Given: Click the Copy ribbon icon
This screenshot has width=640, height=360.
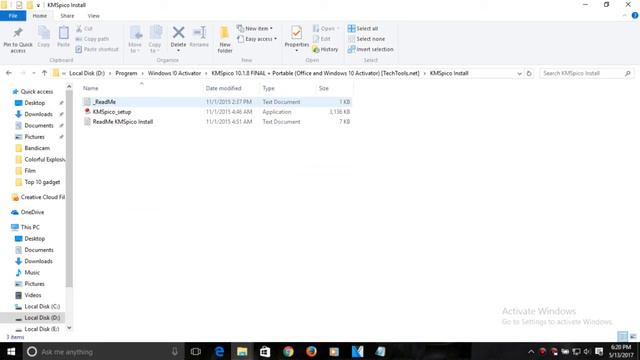Looking at the screenshot, I should [x=43, y=33].
